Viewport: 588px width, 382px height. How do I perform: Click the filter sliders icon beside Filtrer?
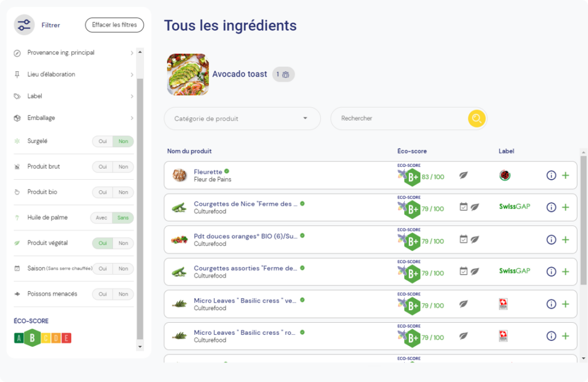pos(24,25)
